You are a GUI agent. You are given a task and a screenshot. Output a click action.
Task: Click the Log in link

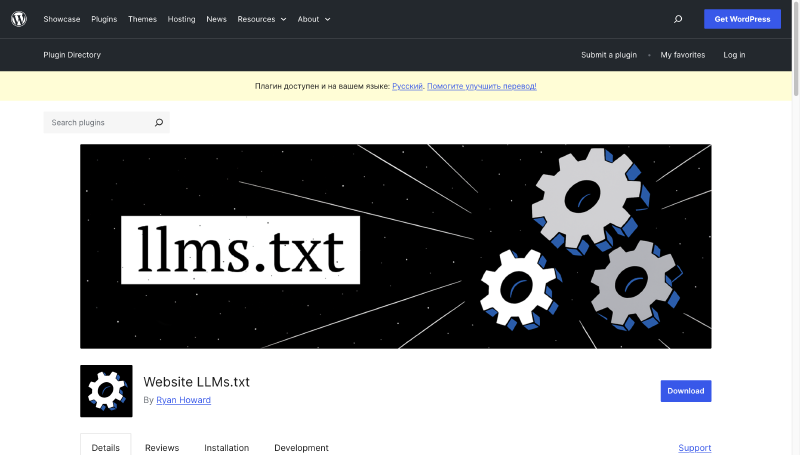(x=734, y=55)
